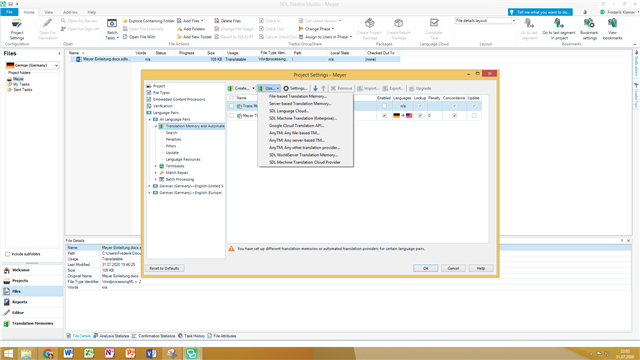The width and height of the screenshot is (640, 360).
Task: Choose SDL WorldServer Translation Memory...
Action: click(x=305, y=155)
